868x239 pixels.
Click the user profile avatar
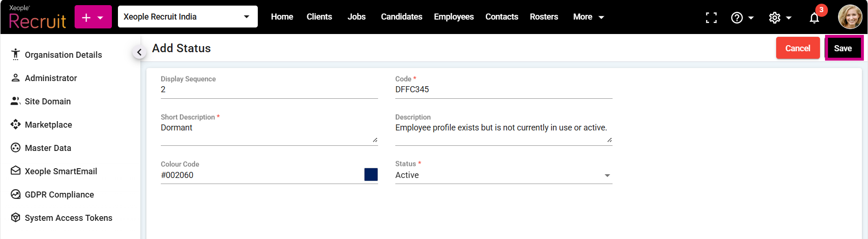[850, 17]
